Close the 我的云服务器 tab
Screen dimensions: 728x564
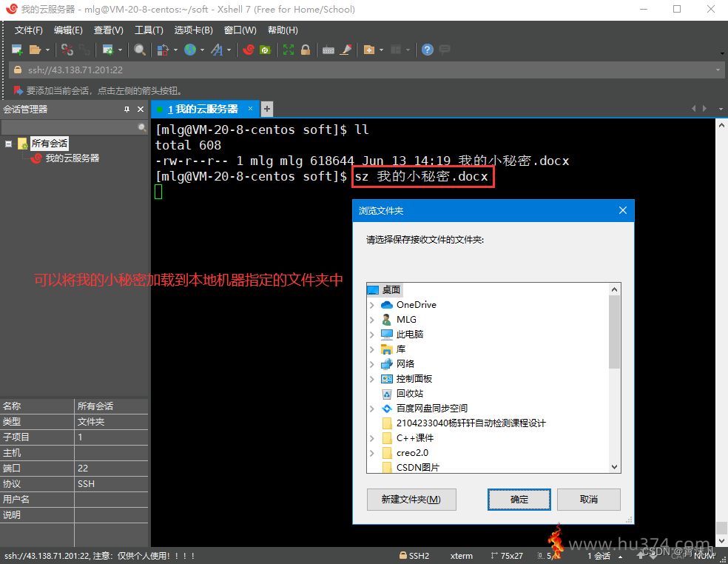(250, 109)
